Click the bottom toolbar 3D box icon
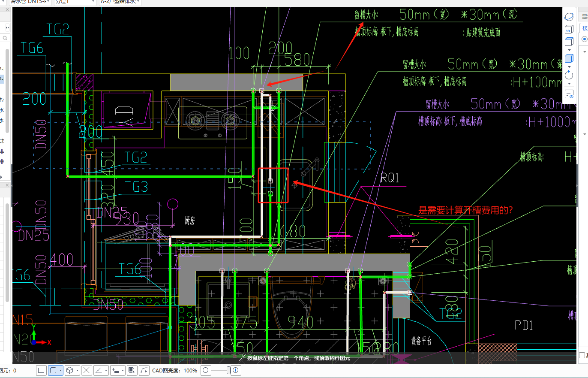 click(x=69, y=370)
